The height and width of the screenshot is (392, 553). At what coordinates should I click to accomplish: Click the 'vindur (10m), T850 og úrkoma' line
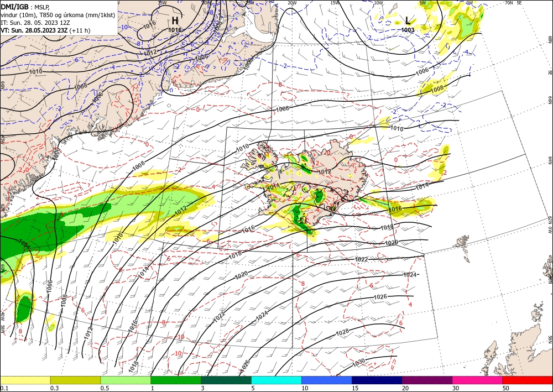pyautogui.click(x=58, y=15)
